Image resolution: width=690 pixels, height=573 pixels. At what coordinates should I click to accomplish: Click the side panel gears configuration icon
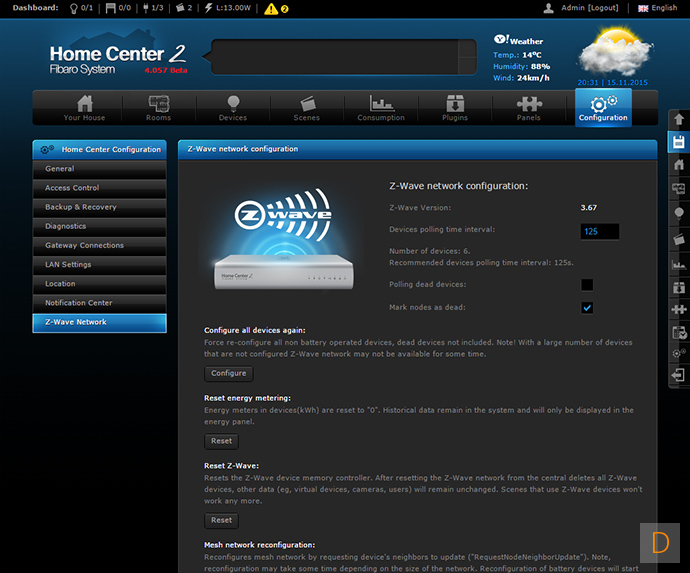(679, 353)
